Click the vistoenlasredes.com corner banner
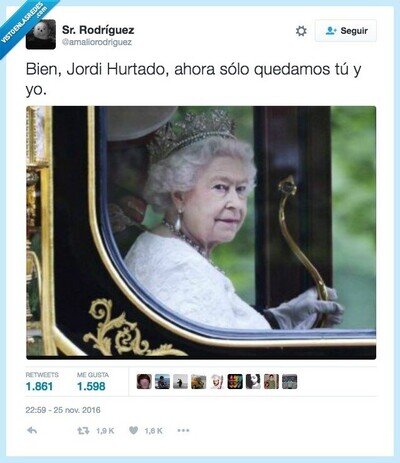This screenshot has width=400, height=463. pos(23,23)
